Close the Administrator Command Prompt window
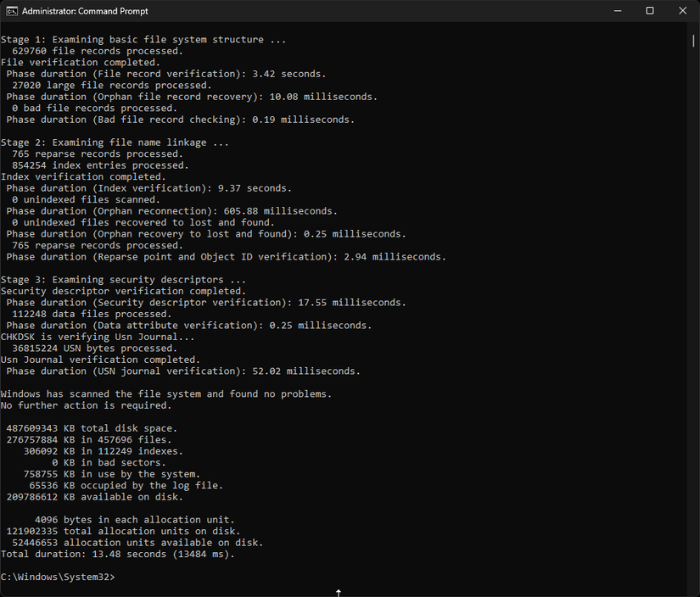 coord(682,11)
